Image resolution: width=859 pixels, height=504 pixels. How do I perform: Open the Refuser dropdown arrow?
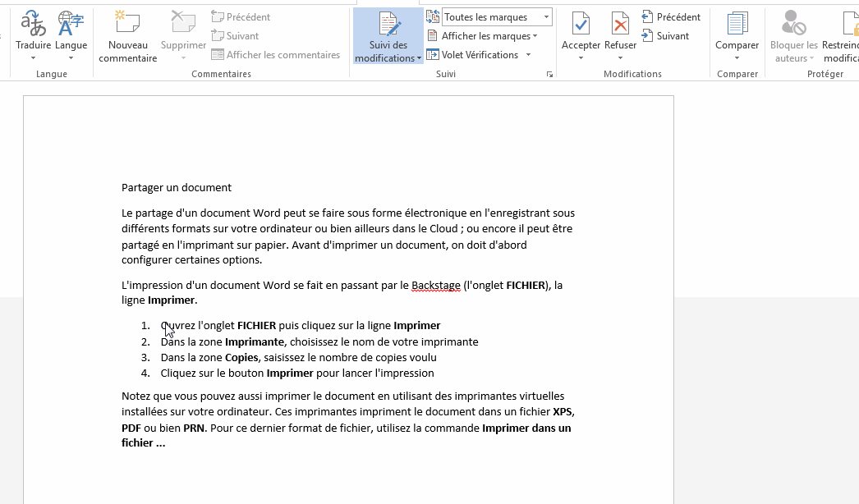(x=620, y=58)
